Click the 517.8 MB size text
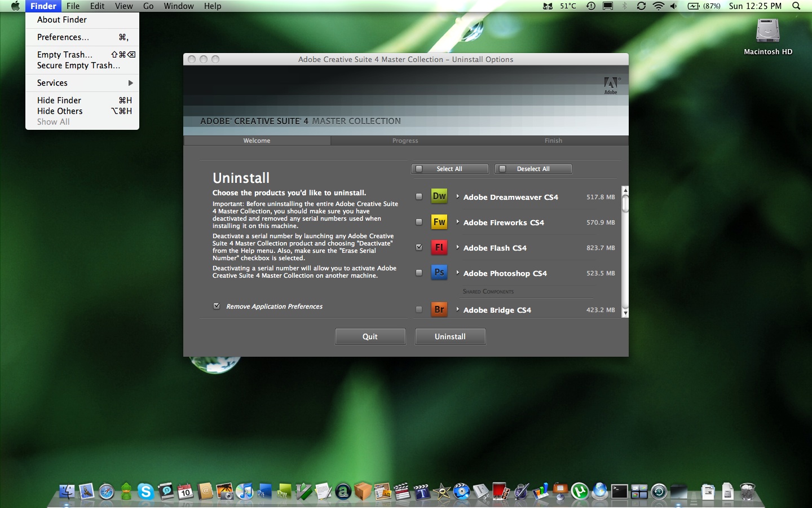The width and height of the screenshot is (812, 508). 601,197
